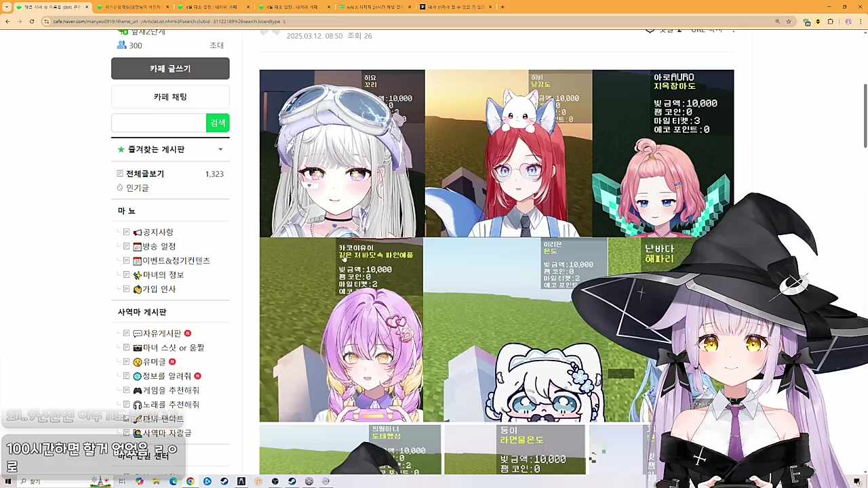Click the members icon next to 300
The height and width of the screenshot is (488, 868).
click(x=122, y=45)
